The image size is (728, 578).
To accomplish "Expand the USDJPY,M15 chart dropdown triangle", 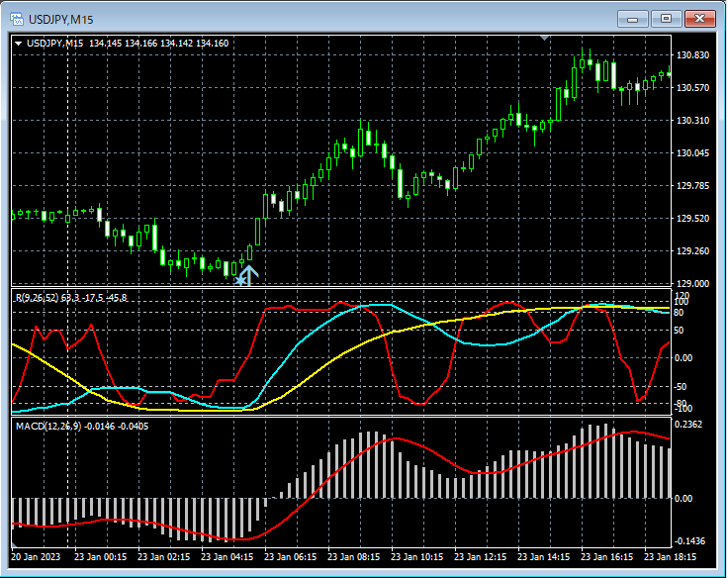I will pos(19,44).
